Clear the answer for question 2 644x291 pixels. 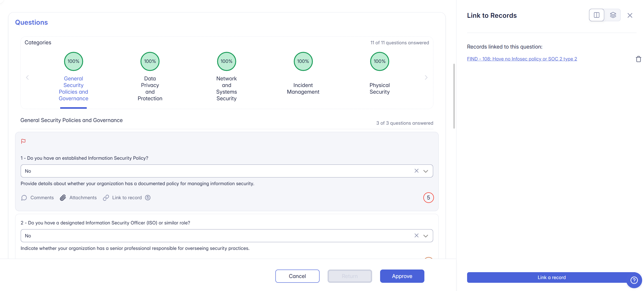(x=416, y=236)
